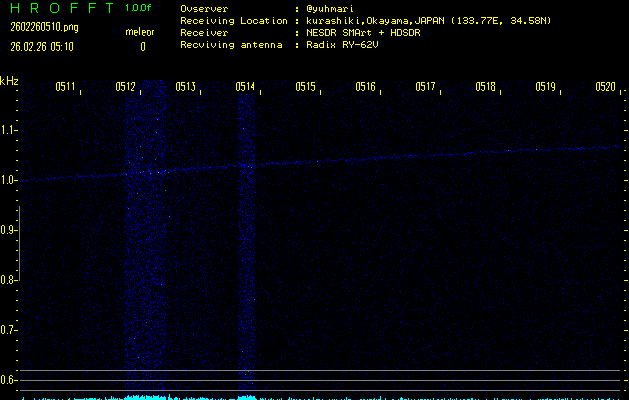Click the HROFFT title text

[x=56, y=7]
